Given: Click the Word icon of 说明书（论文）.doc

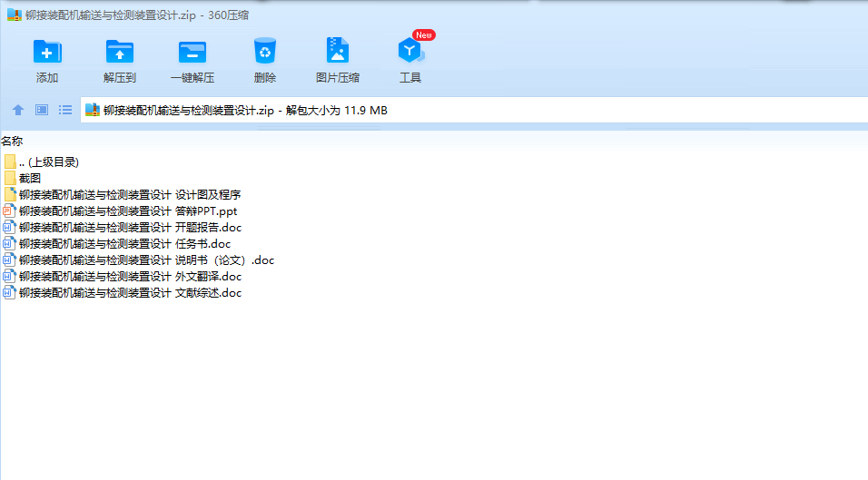Looking at the screenshot, I should pos(9,260).
